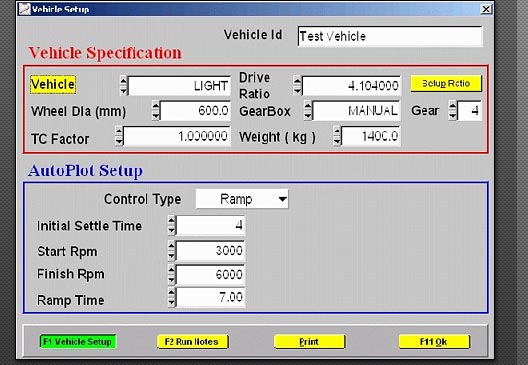
Task: Click the Gear number stepper arrows
Action: [x=453, y=110]
